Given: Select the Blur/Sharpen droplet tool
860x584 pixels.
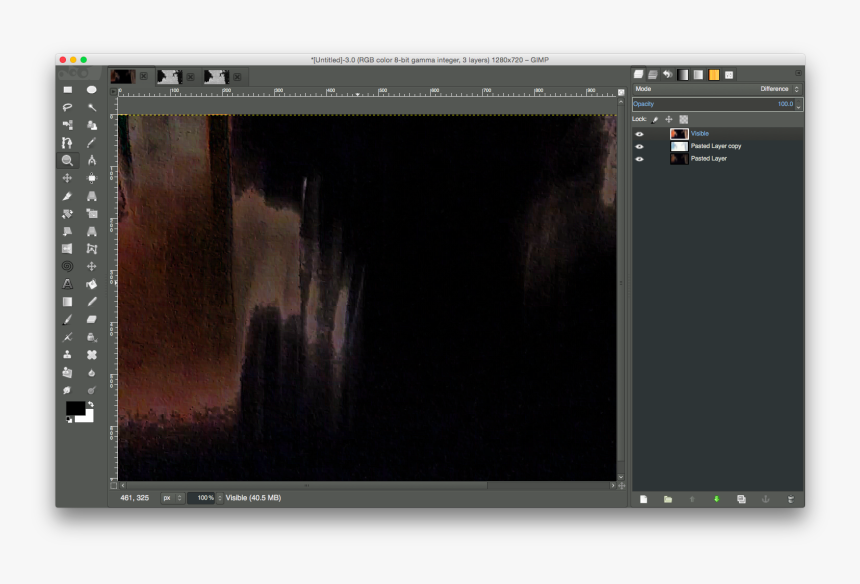Looking at the screenshot, I should [x=92, y=372].
